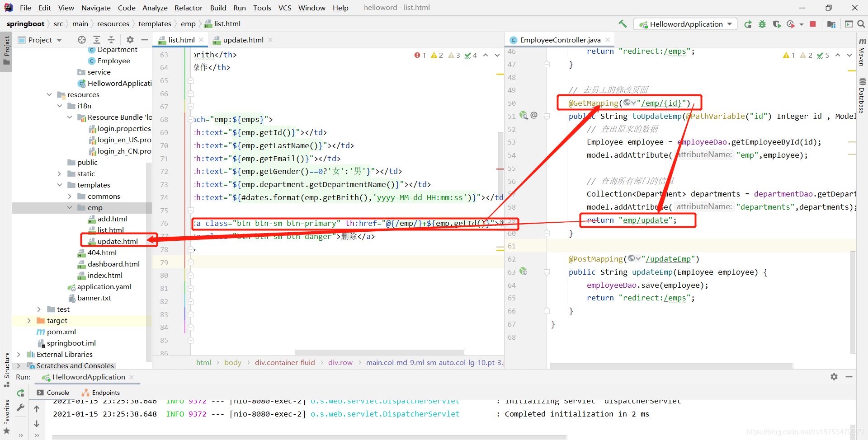Click the Project sidebar tab button
868x440 pixels.
click(x=6, y=50)
